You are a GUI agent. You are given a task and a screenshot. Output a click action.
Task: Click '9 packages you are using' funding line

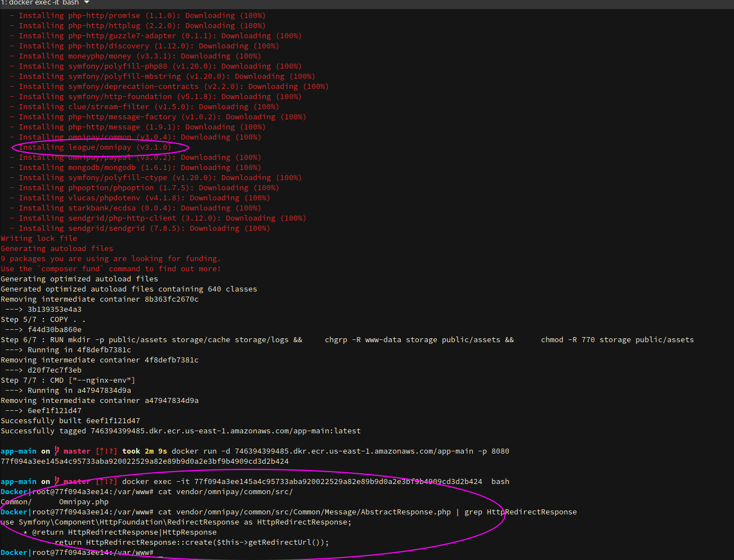click(111, 259)
